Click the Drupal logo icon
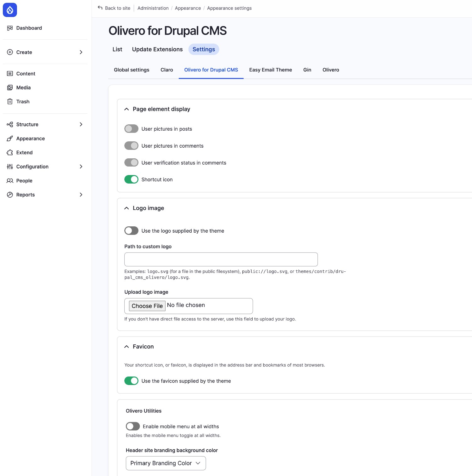This screenshot has height=476, width=472. click(x=10, y=10)
